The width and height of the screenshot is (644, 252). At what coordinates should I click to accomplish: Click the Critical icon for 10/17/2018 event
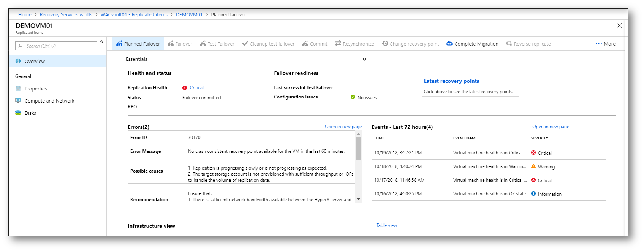533,180
